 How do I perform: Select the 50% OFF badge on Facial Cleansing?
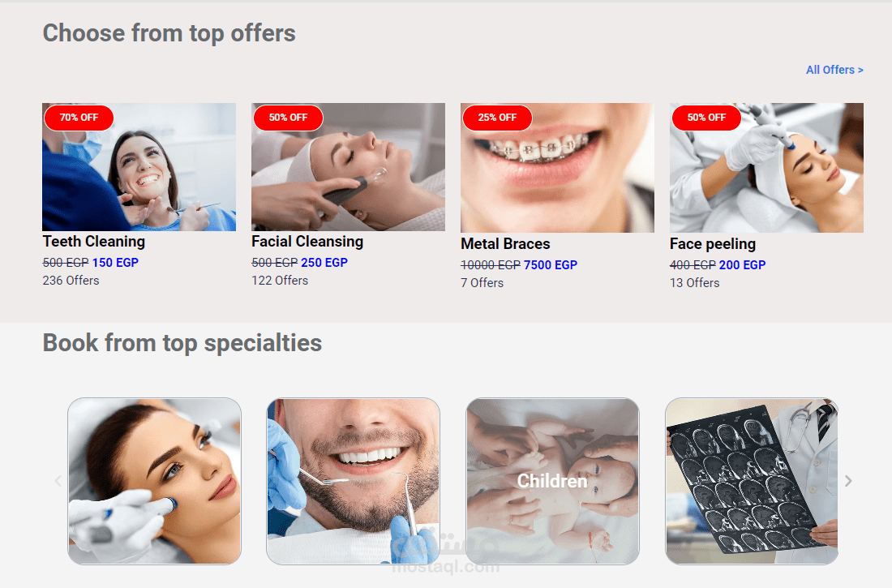[288, 118]
